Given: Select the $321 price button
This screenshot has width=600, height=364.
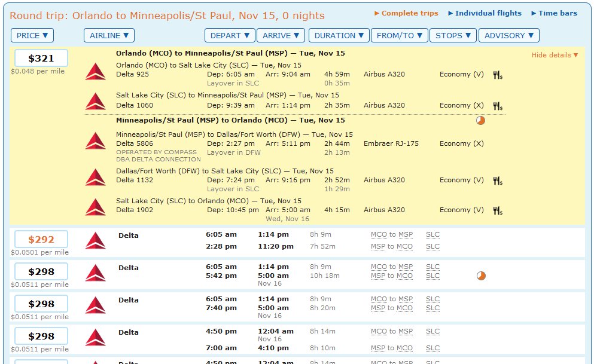Looking at the screenshot, I should point(41,59).
